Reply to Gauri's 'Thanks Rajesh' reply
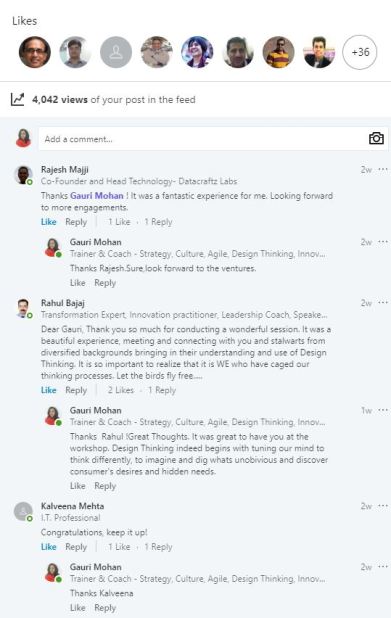Image resolution: width=391 pixels, height=618 pixels. click(x=105, y=283)
